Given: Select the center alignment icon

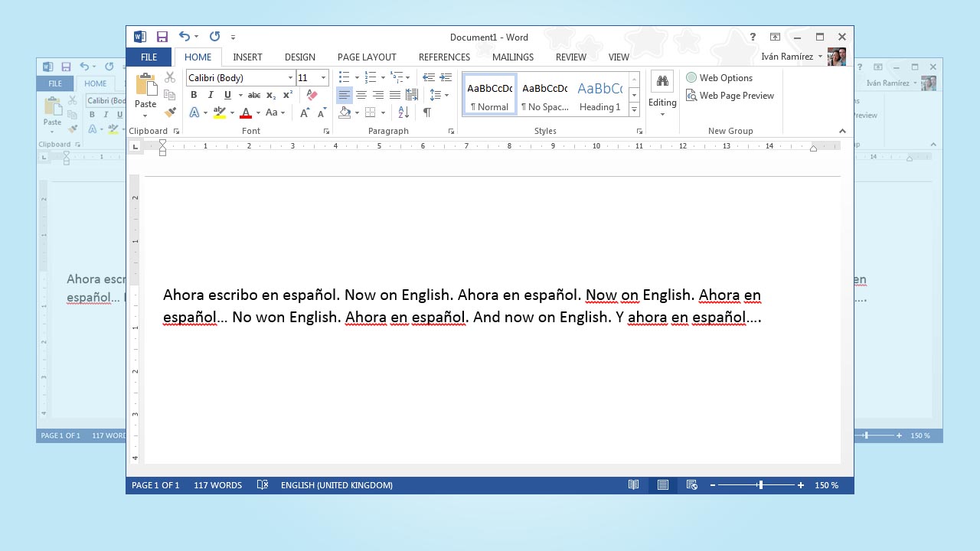Looking at the screenshot, I should pos(361,95).
